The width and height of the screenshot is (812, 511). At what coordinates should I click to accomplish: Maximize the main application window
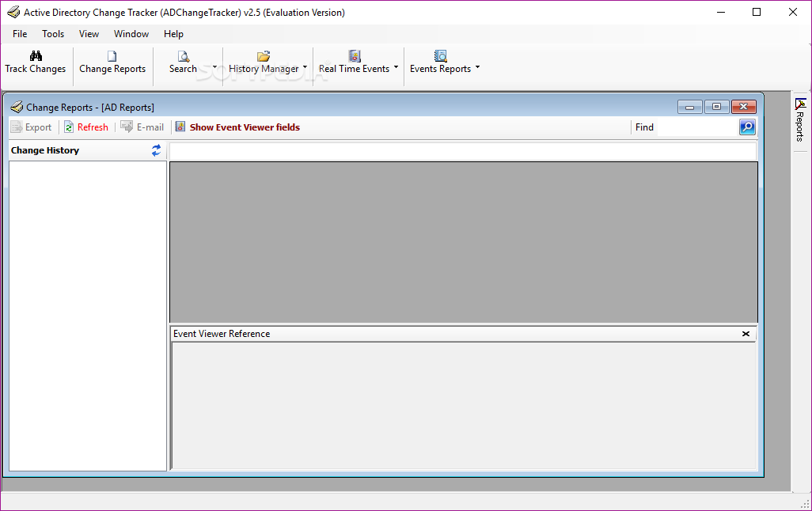(757, 12)
